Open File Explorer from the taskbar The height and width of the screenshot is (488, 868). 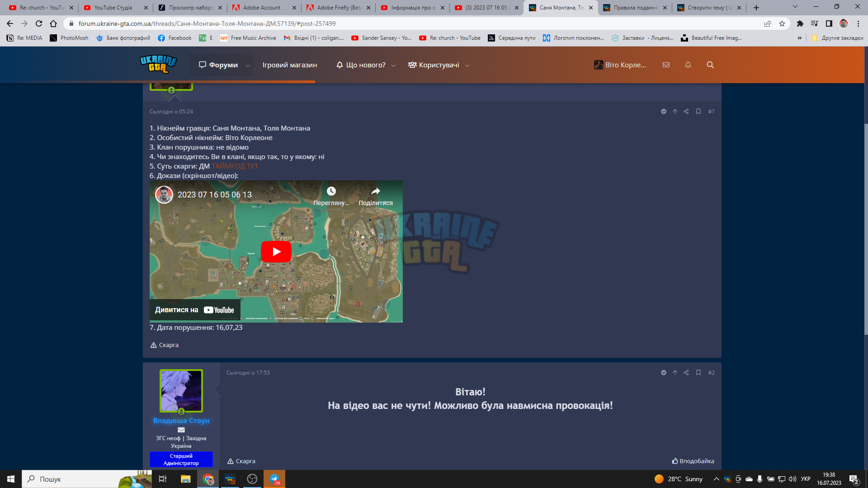186,479
